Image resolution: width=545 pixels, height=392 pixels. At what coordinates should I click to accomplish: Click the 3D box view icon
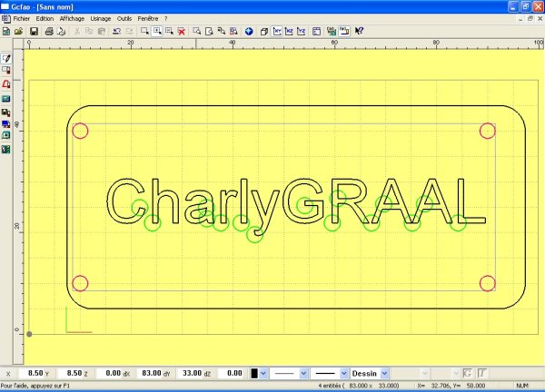(x=263, y=32)
